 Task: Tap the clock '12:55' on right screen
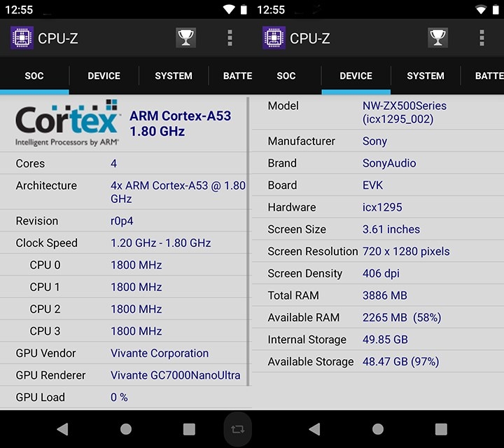pyautogui.click(x=271, y=10)
